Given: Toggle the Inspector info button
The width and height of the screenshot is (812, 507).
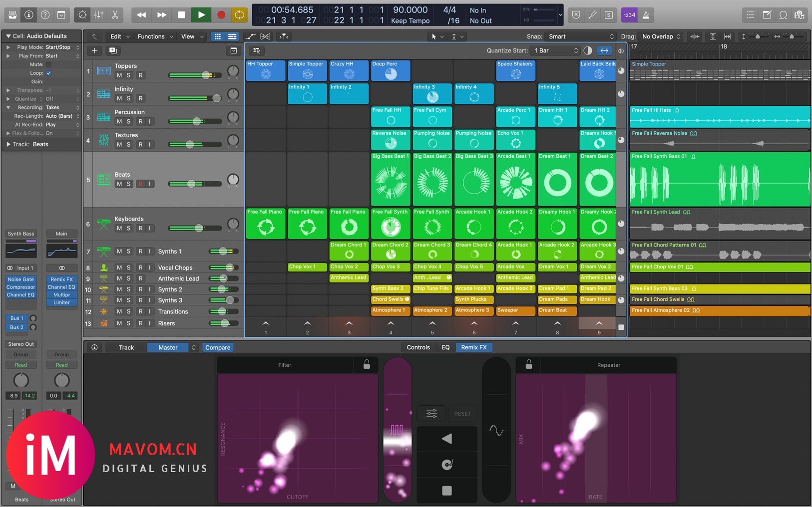Looking at the screenshot, I should tap(29, 15).
